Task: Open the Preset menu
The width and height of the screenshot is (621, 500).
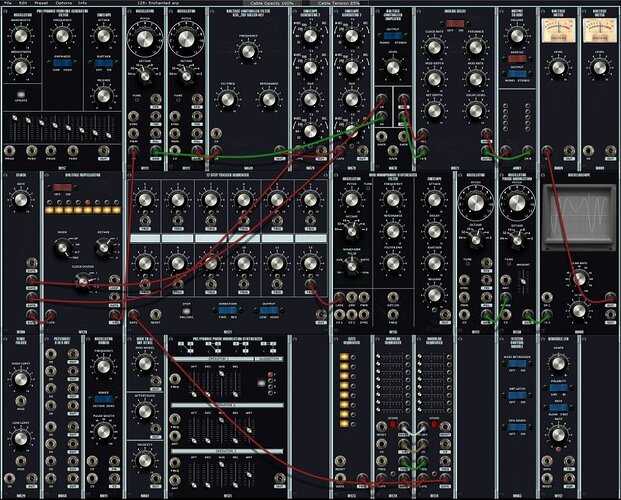Action: point(41,3)
